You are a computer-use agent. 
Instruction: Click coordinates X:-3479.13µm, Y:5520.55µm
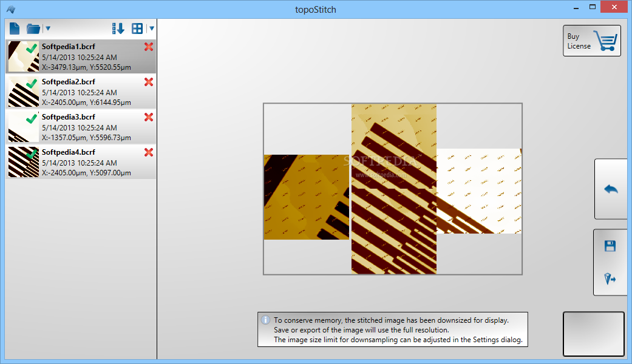(x=86, y=67)
